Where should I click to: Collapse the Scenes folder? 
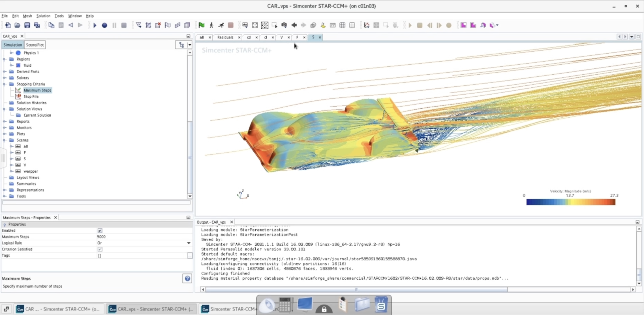(x=4, y=140)
